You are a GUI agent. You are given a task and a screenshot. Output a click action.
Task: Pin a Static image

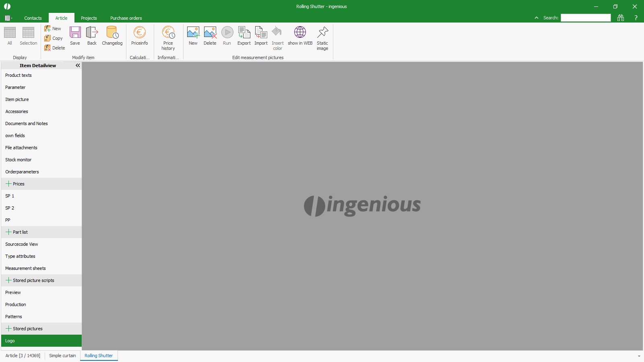click(322, 38)
